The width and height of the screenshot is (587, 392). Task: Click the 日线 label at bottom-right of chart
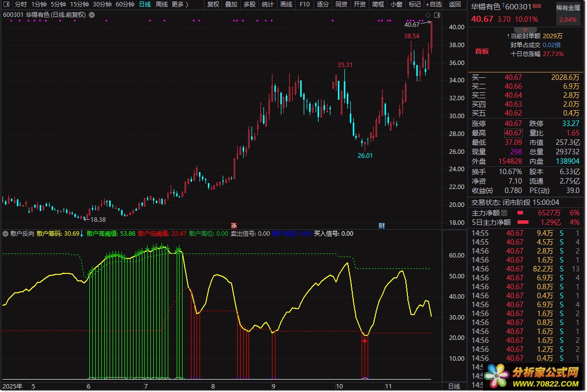point(454,386)
